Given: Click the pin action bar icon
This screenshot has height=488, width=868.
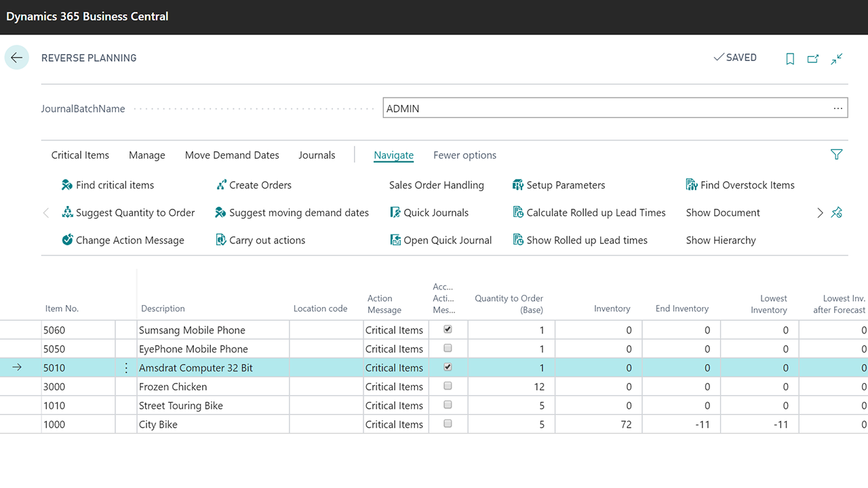Looking at the screenshot, I should (837, 213).
